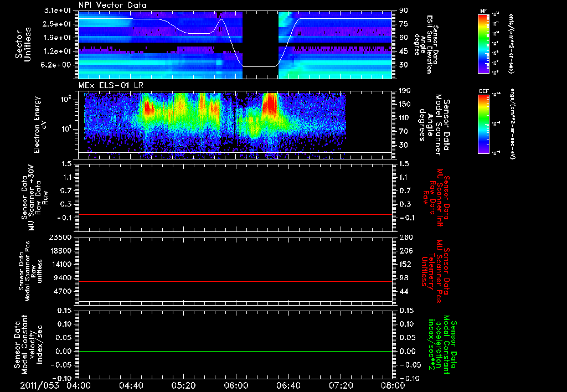Click the '206' telemetry axis value
567x392 pixels.
pos(406,251)
